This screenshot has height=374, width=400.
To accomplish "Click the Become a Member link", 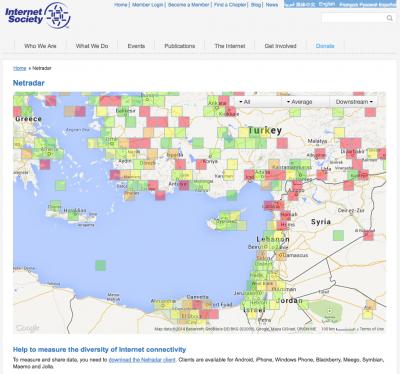I will 188,5.
